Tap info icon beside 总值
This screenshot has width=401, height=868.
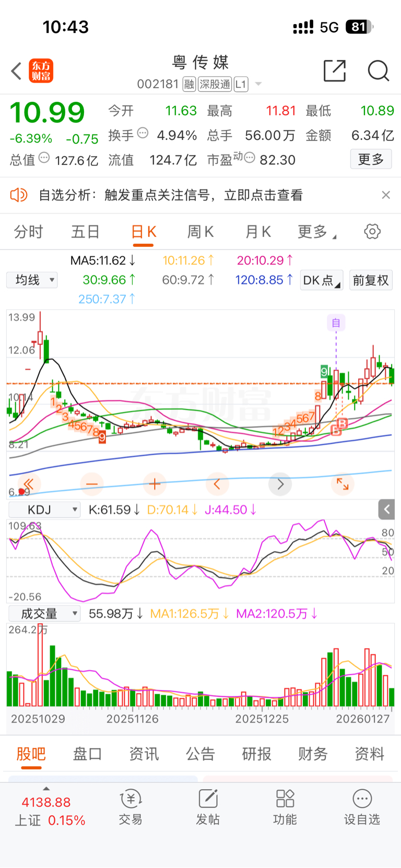44,158
